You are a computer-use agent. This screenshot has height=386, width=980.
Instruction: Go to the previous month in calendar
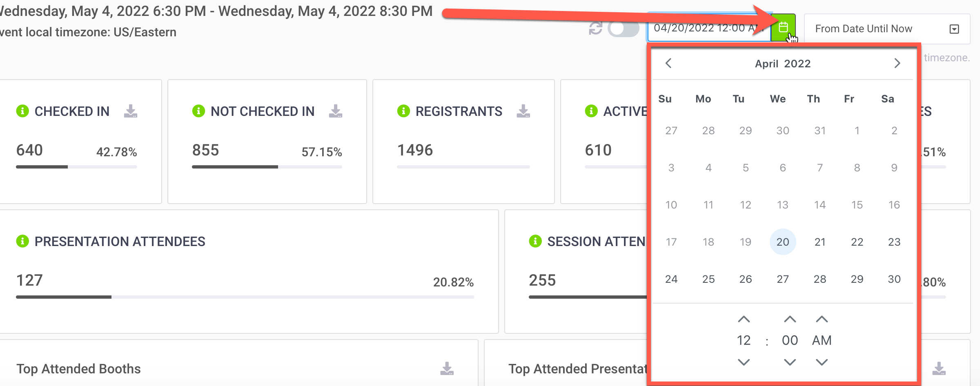coord(668,63)
